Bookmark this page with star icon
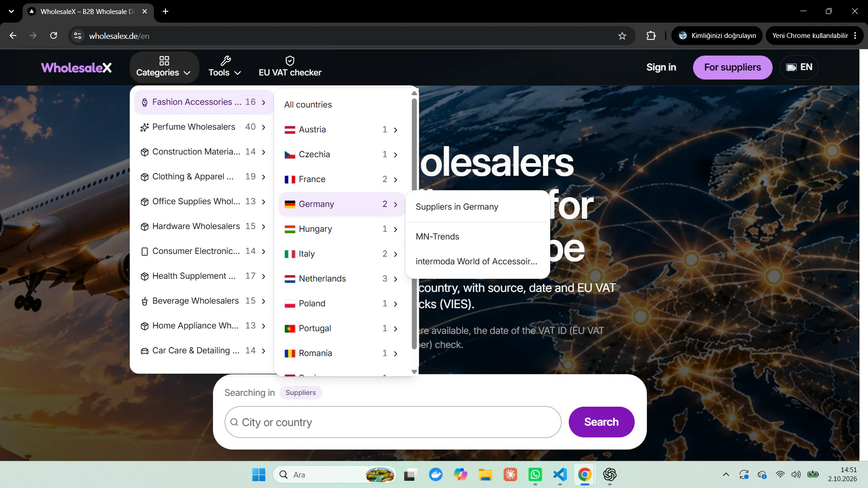Screen dimensions: 868x488 pyautogui.click(x=622, y=36)
